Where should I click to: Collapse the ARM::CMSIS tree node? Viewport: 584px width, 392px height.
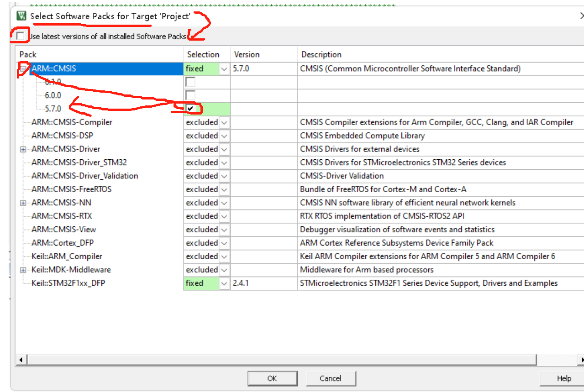click(x=23, y=68)
